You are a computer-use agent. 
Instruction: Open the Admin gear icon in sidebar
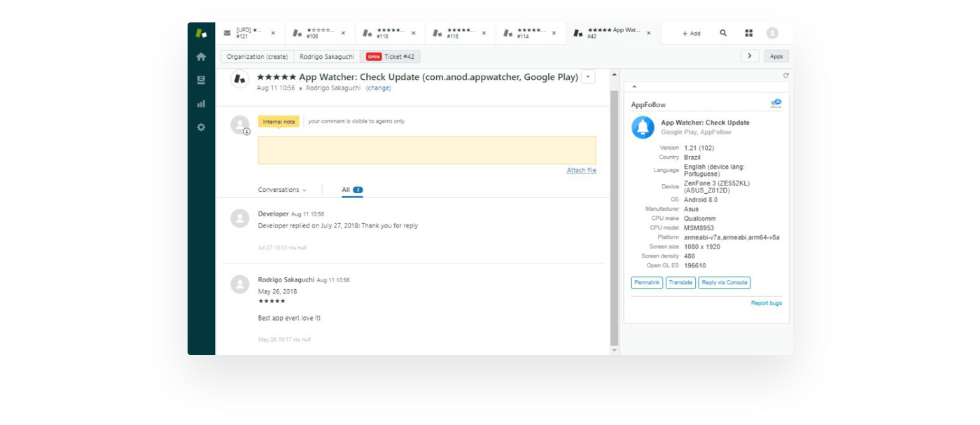[x=201, y=127]
